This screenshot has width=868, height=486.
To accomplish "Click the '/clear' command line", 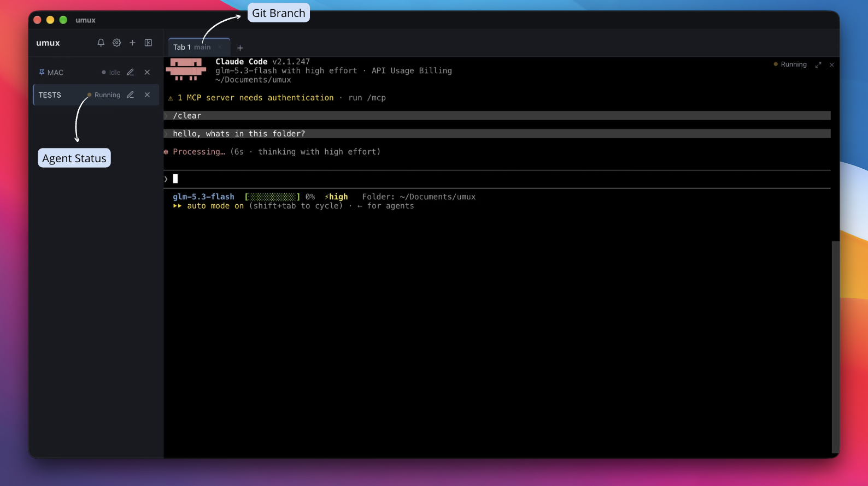I will click(497, 116).
